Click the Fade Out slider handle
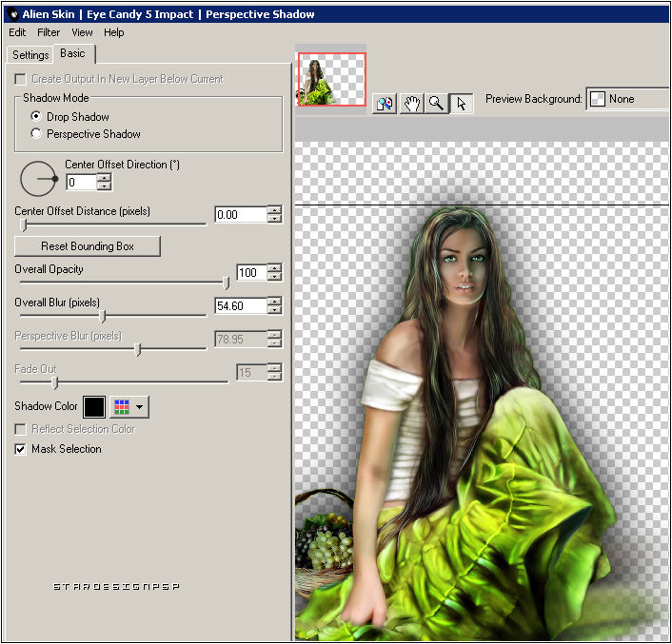The image size is (672, 644). [x=55, y=382]
